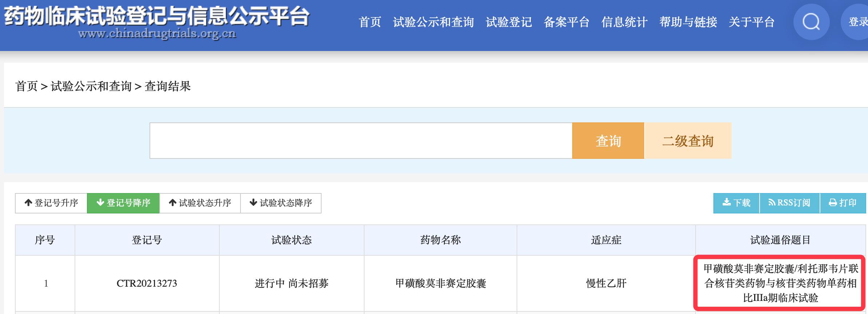Click the 查询 search button

(x=608, y=141)
